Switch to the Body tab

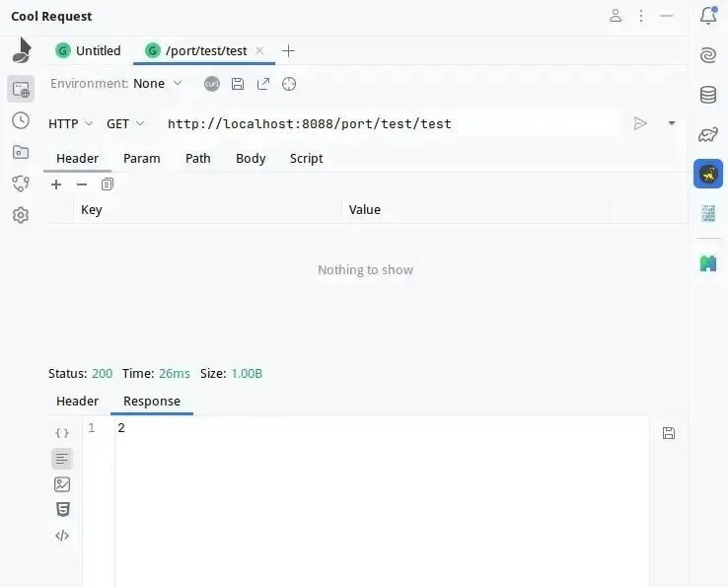pos(251,159)
